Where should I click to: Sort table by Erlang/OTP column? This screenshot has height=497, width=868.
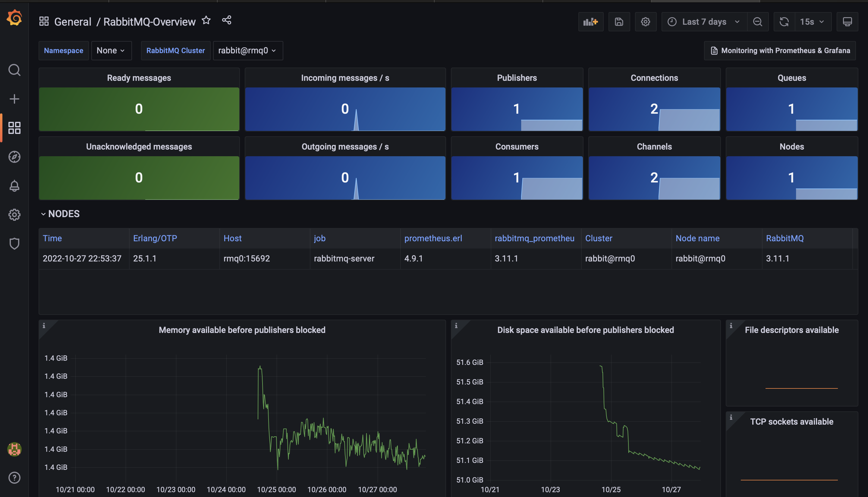click(x=155, y=238)
